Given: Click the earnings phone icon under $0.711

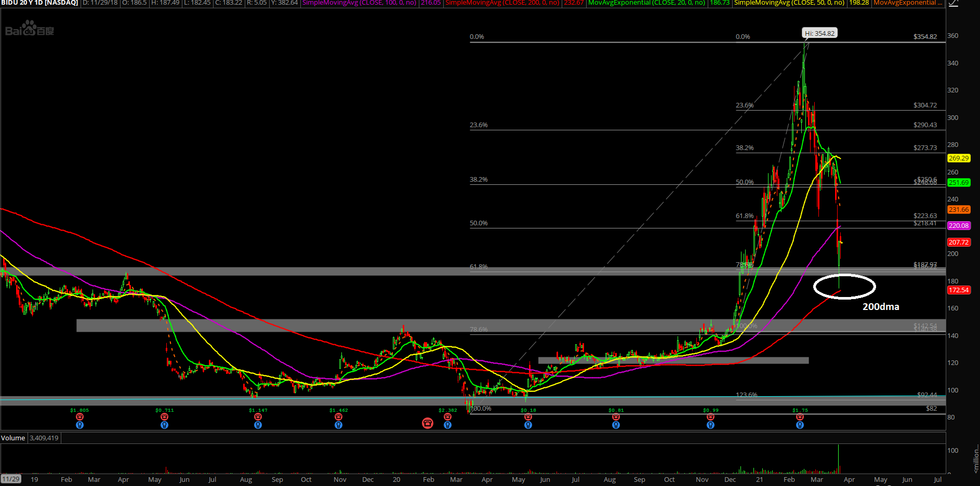Looking at the screenshot, I should point(164,417).
